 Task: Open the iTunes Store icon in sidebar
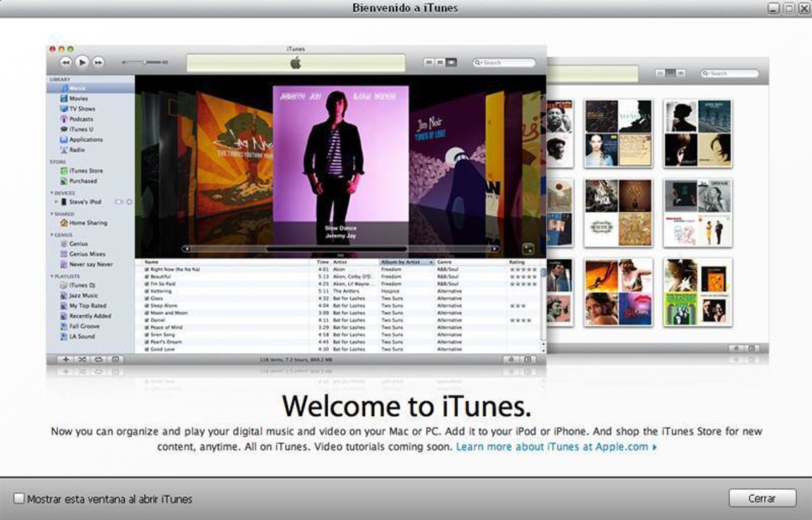tap(64, 171)
